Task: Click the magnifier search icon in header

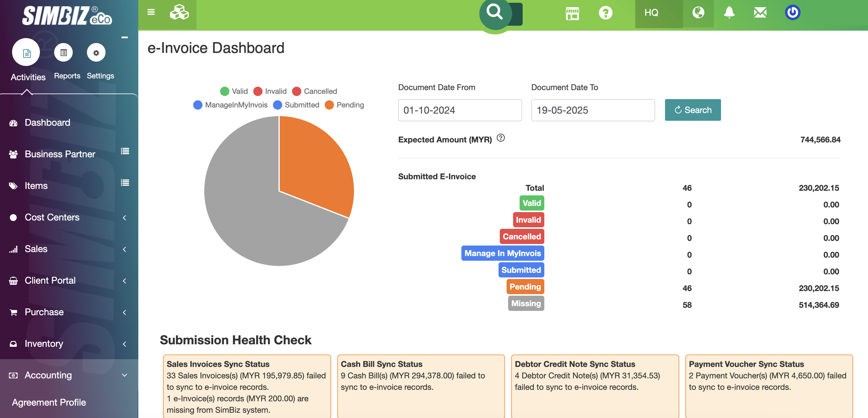Action: pyautogui.click(x=495, y=12)
